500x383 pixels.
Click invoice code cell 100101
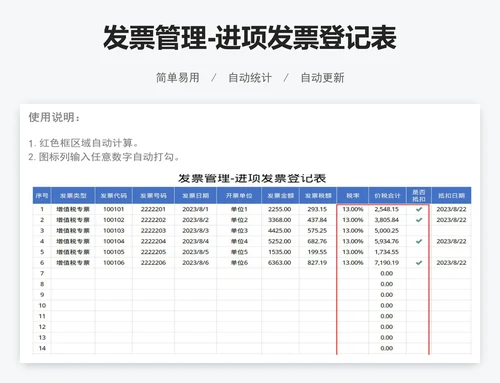(114, 209)
